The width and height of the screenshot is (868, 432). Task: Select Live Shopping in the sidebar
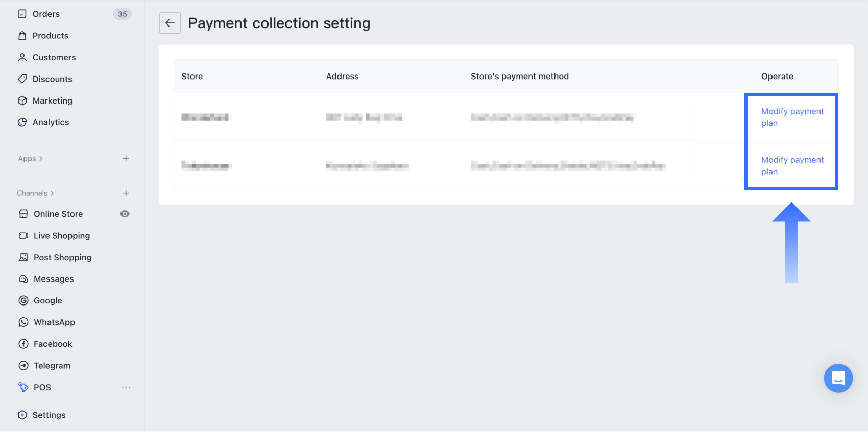[61, 236]
